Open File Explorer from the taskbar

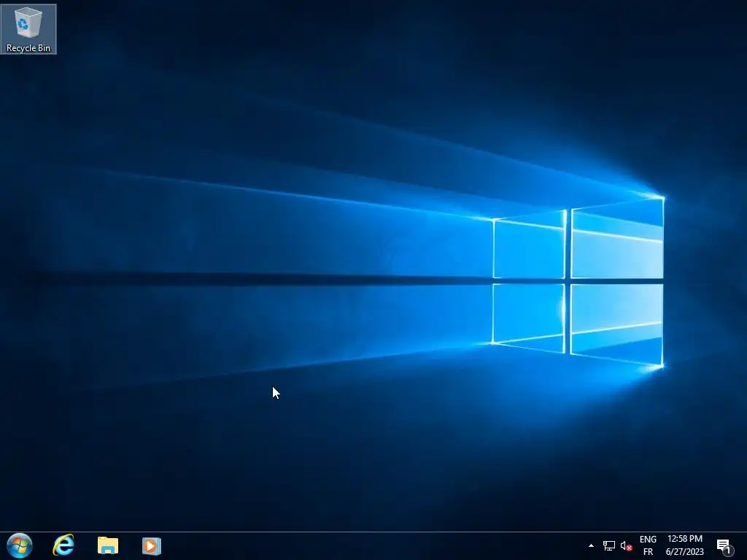[108, 545]
